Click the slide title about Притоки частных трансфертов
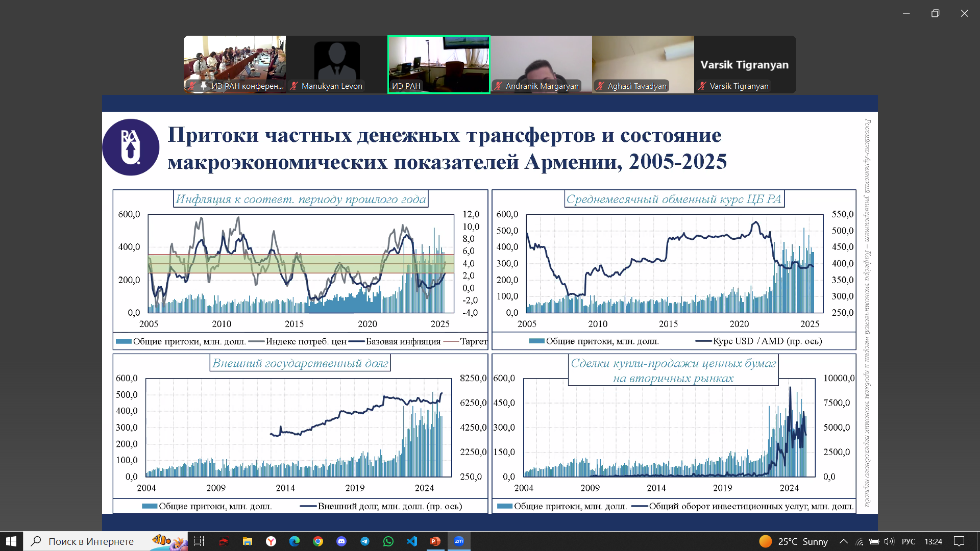Screen dimensions: 980x551 click(447, 148)
